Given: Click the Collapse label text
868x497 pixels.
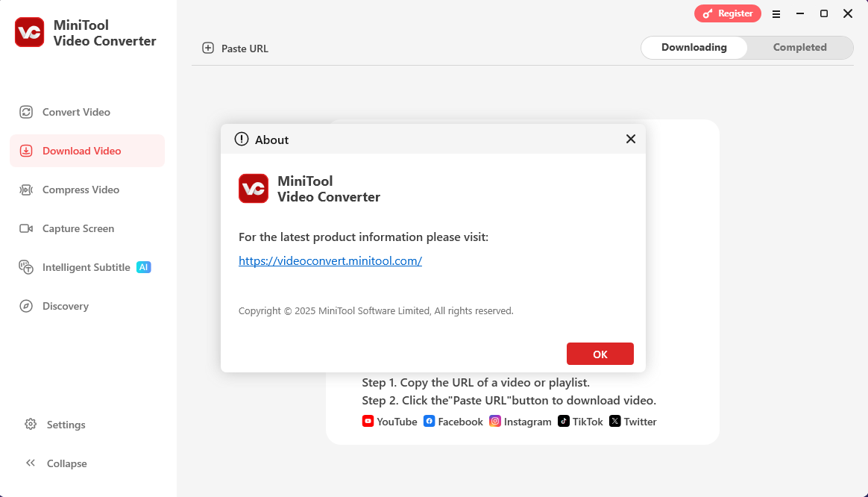Looking at the screenshot, I should pos(67,463).
